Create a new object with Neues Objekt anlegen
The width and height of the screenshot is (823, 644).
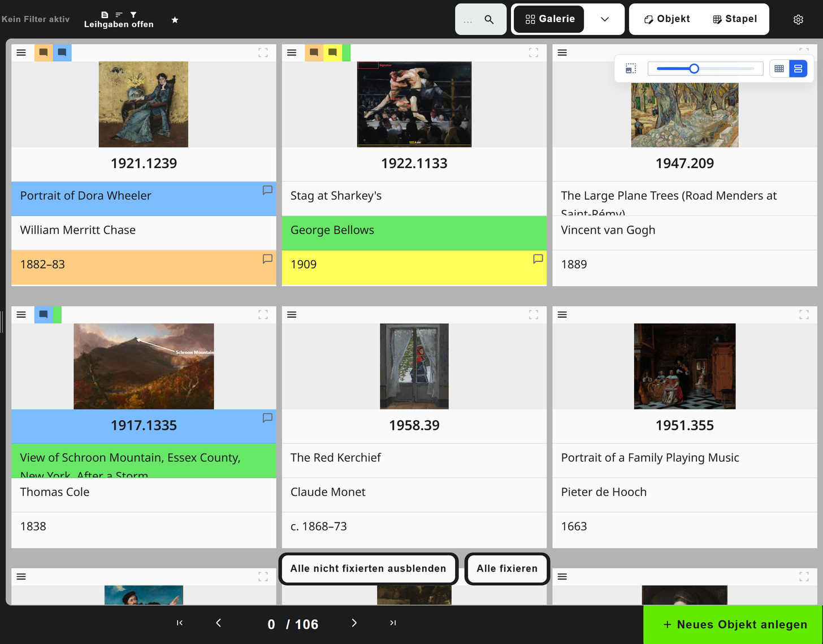tap(733, 625)
